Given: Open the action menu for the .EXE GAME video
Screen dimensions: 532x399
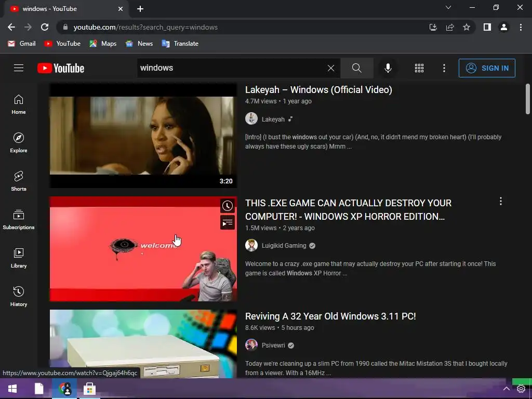Looking at the screenshot, I should coord(500,201).
